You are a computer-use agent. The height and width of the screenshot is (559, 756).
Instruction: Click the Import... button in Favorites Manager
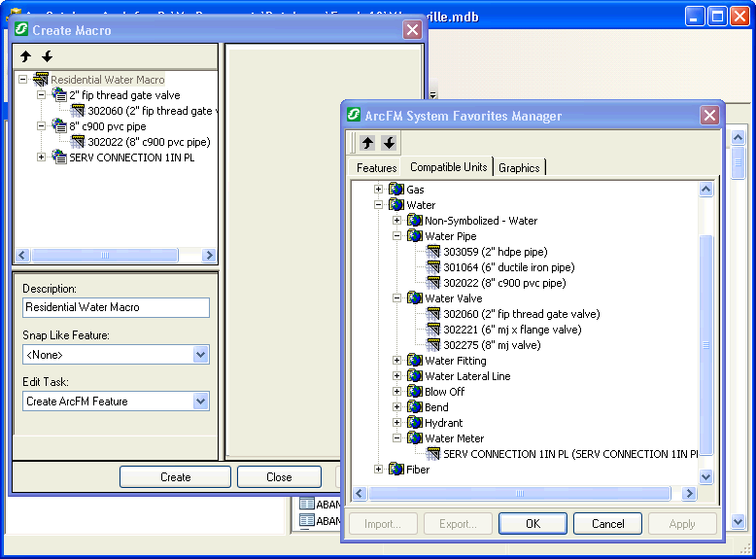(x=383, y=524)
